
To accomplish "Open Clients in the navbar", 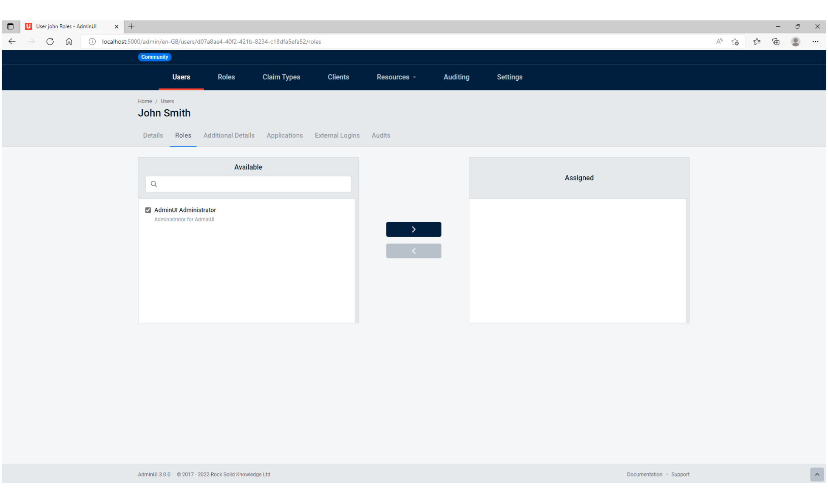I will [x=338, y=77].
